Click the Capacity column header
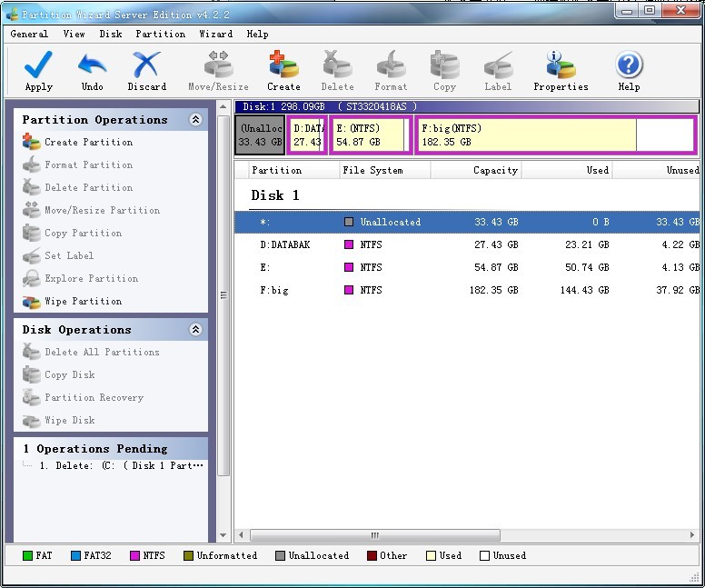The width and height of the screenshot is (705, 588). (x=476, y=170)
